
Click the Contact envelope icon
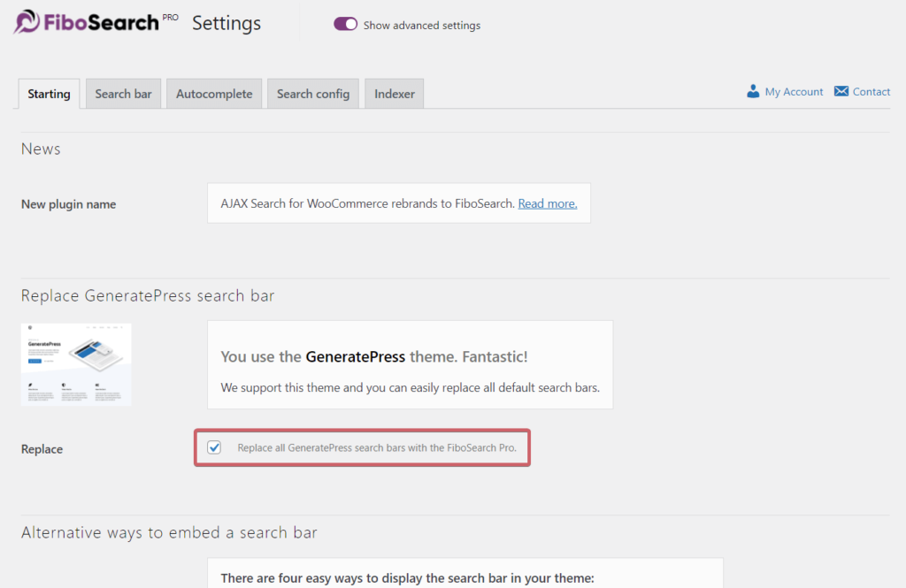pyautogui.click(x=841, y=91)
